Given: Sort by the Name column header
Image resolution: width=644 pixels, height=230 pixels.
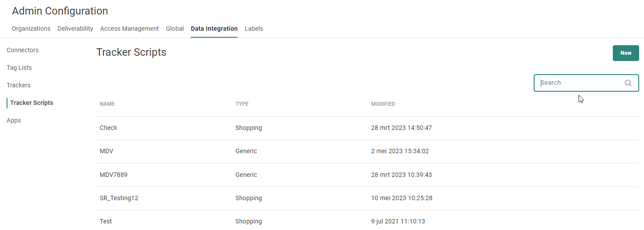Looking at the screenshot, I should coord(107,104).
